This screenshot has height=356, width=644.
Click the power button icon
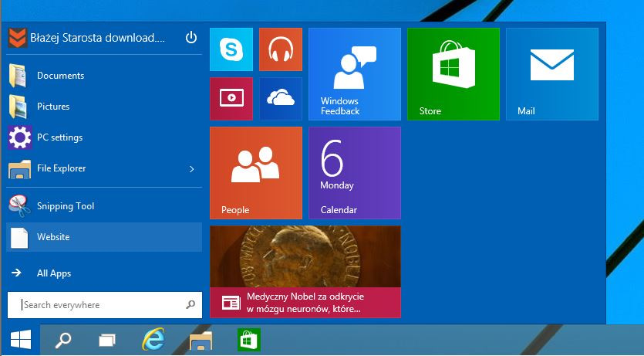(191, 37)
